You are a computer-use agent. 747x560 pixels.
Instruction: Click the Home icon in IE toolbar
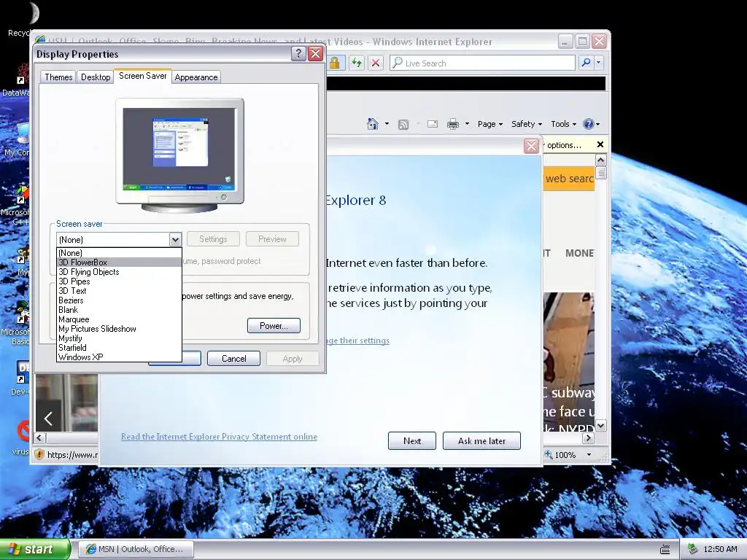coord(373,124)
